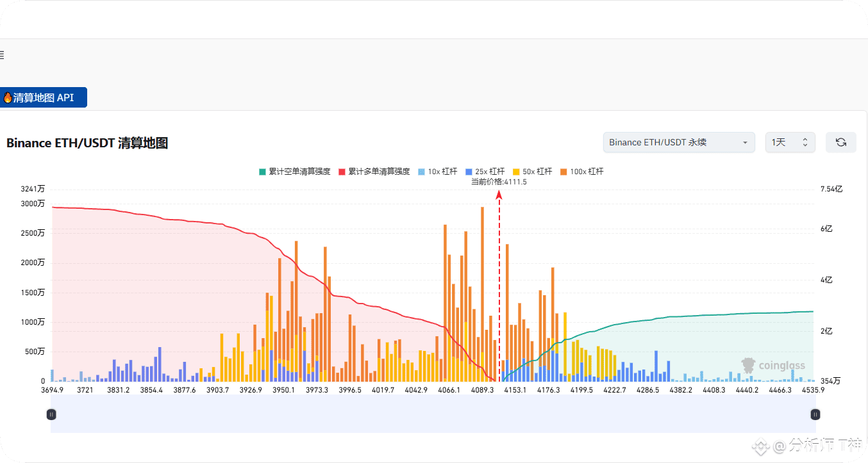Click the green 累计空单清算强度 legend icon
The image size is (868, 463).
[262, 172]
